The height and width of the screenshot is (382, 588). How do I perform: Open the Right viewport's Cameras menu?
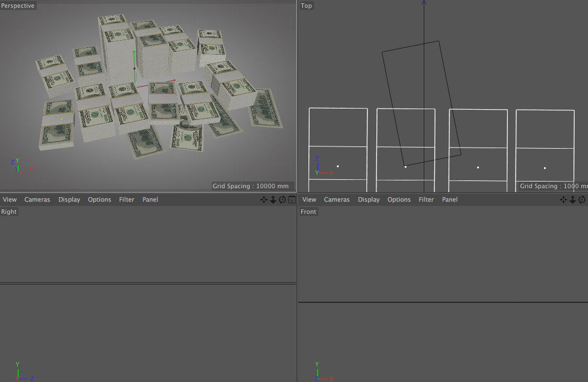[37, 199]
